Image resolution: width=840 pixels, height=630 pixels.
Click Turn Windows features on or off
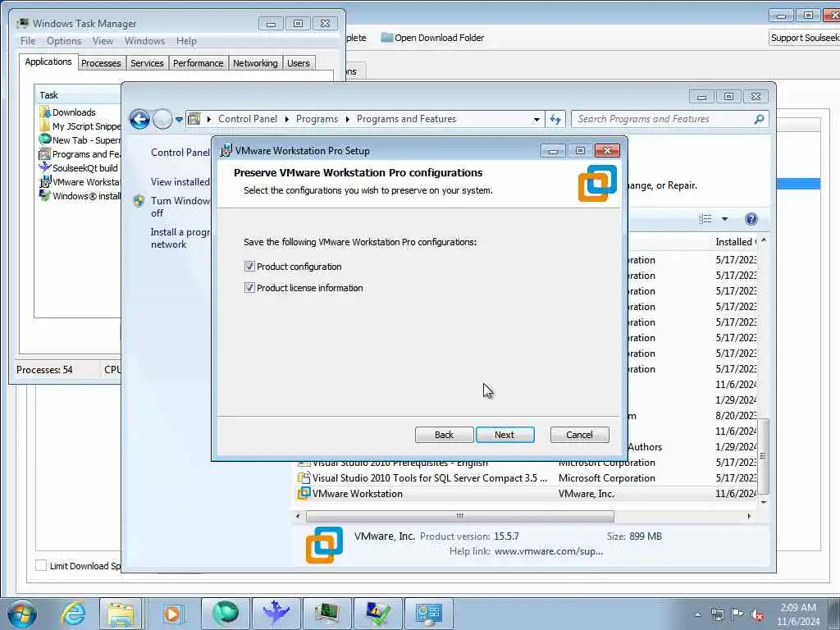(x=180, y=207)
